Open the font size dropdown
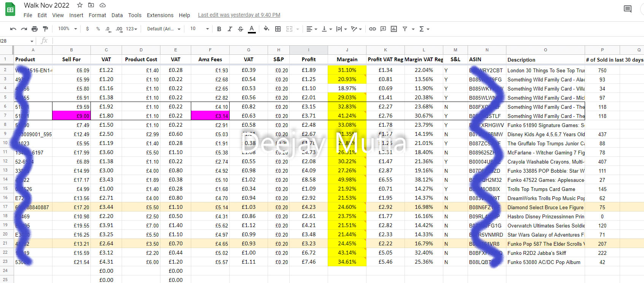 pos(200,29)
